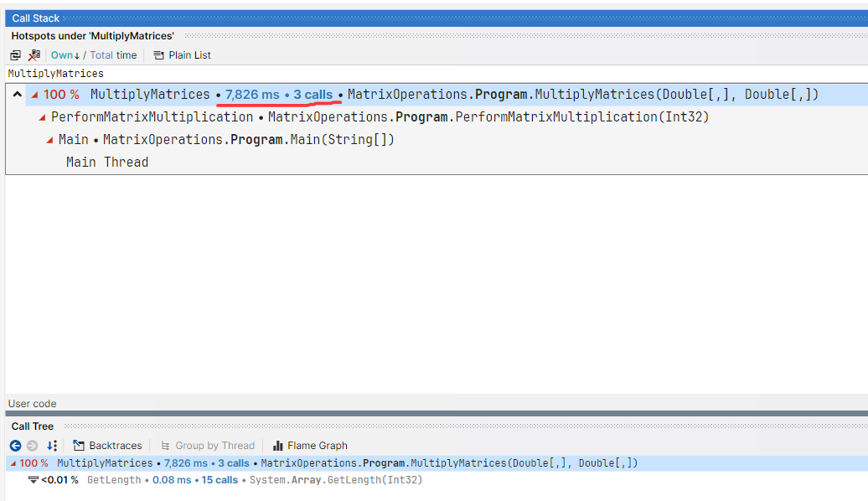This screenshot has height=501, width=868.
Task: Click the Plain List icon
Action: [159, 55]
